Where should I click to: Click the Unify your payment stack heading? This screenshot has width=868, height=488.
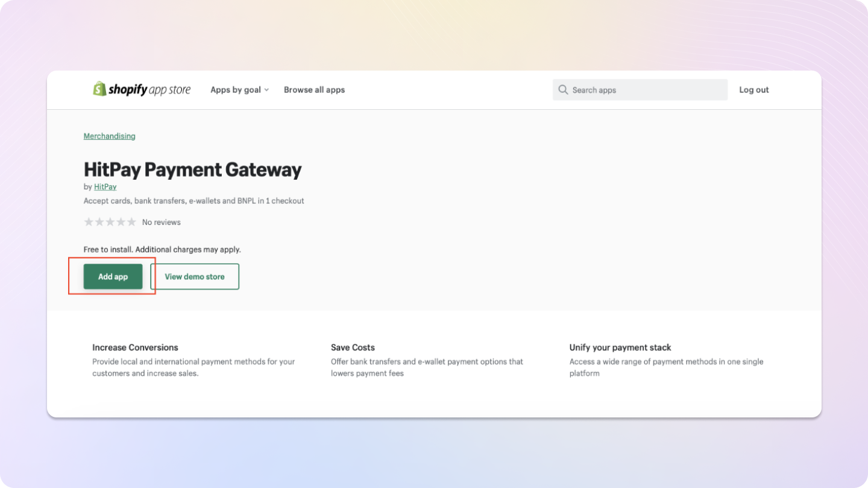[x=620, y=347]
